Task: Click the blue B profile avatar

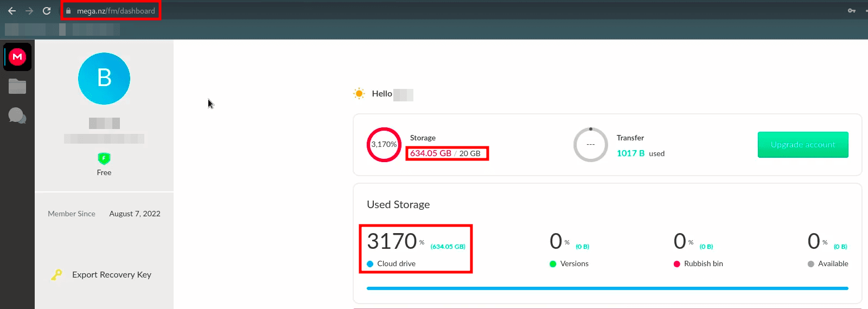Action: click(x=104, y=79)
